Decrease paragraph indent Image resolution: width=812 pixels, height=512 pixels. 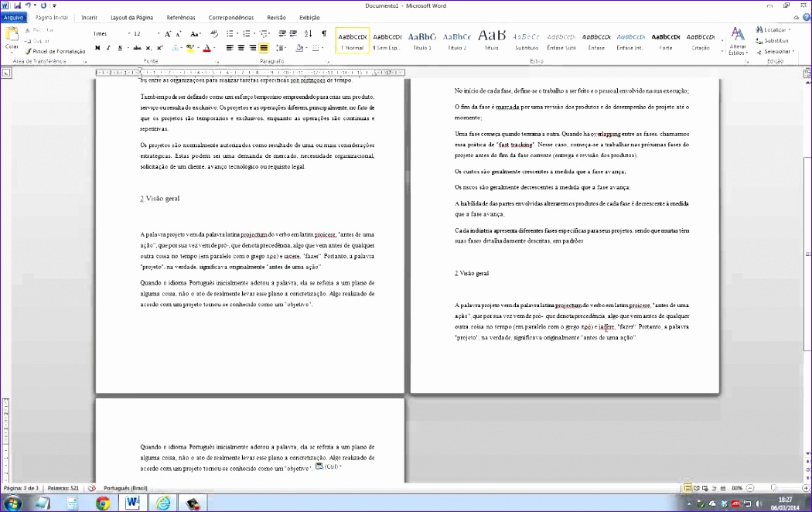pyautogui.click(x=282, y=34)
